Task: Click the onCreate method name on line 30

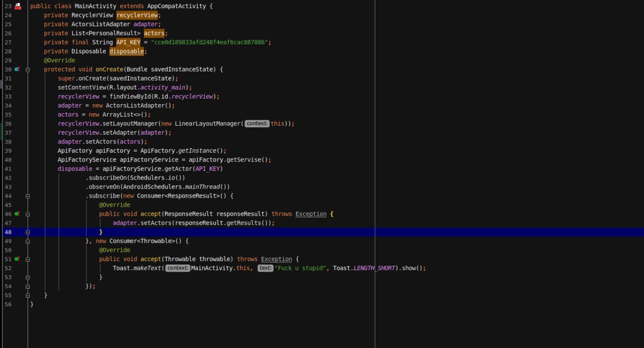Action: click(109, 69)
